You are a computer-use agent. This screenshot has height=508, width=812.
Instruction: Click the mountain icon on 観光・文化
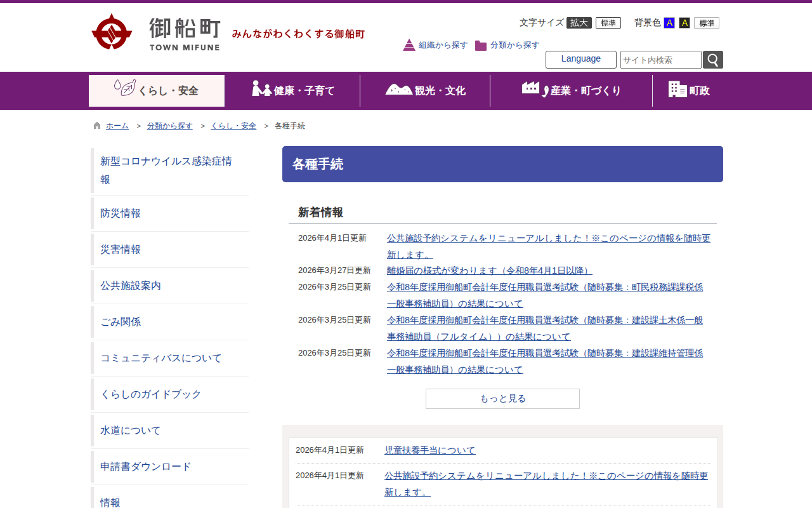click(398, 90)
